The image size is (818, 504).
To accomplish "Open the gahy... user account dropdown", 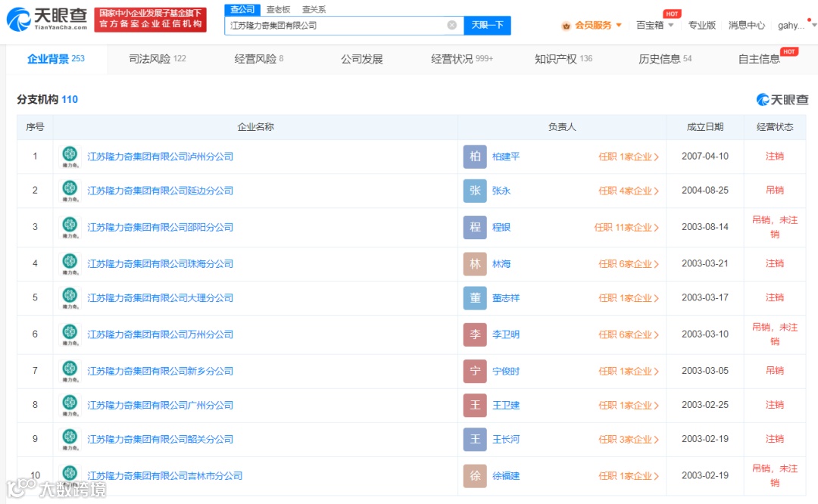I will pos(797,25).
